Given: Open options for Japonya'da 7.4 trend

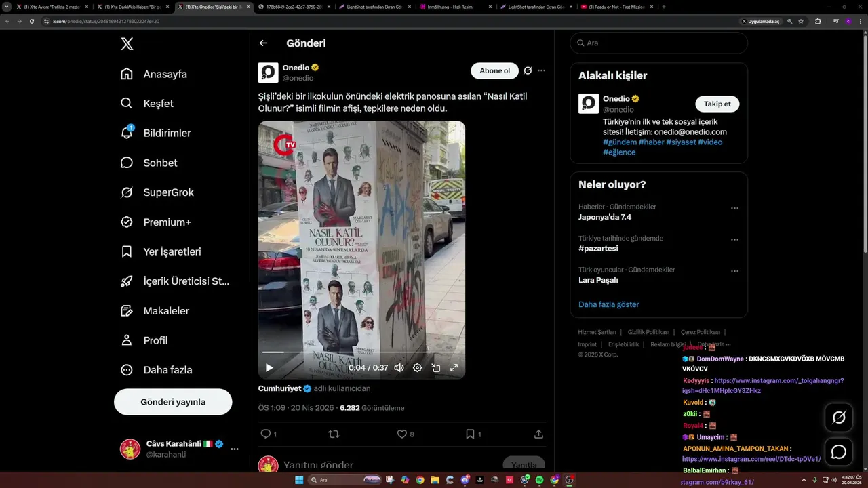Looking at the screenshot, I should (734, 208).
